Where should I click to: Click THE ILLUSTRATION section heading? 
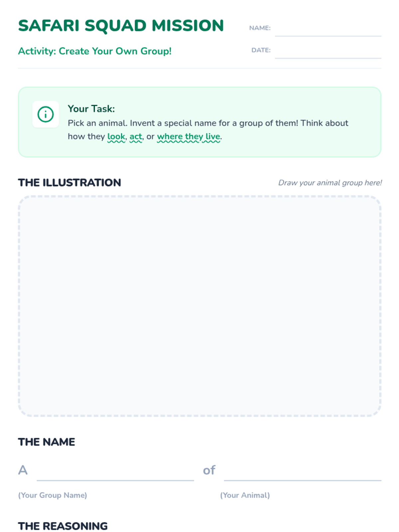coord(69,183)
